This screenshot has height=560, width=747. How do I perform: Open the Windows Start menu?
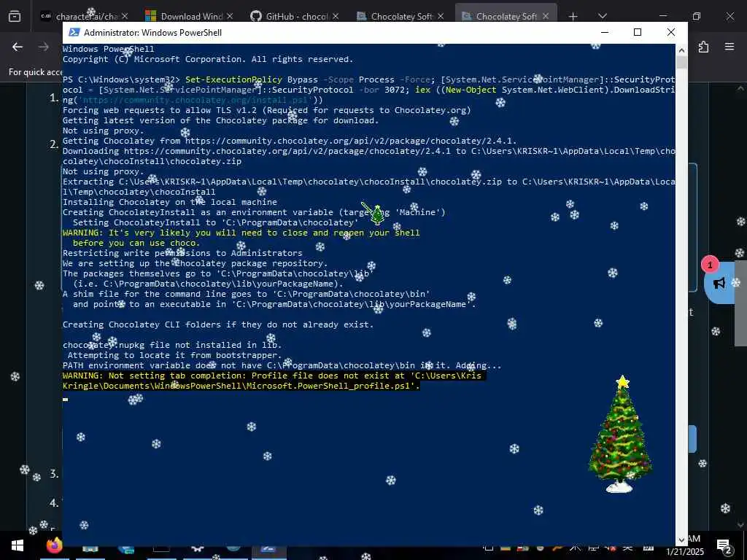18,545
